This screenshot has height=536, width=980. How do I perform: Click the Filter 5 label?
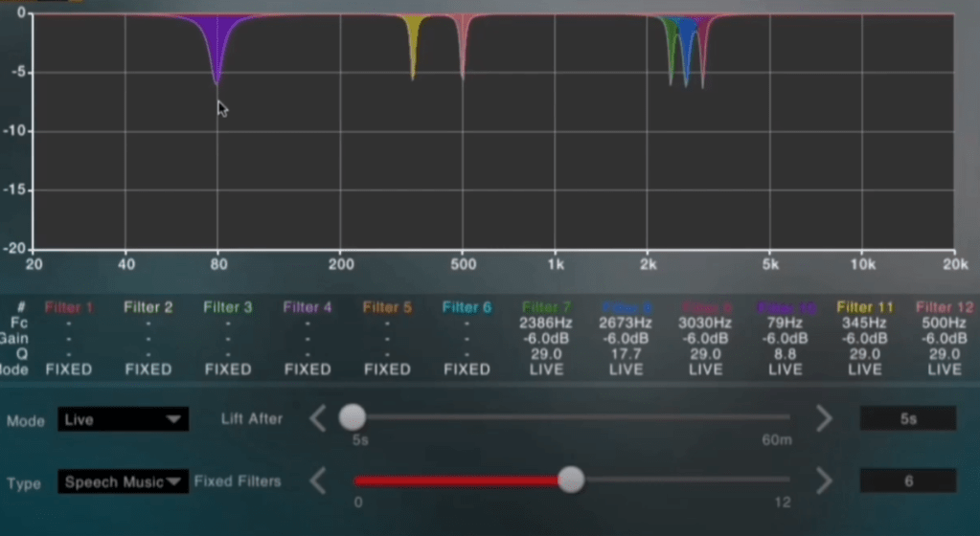[387, 307]
